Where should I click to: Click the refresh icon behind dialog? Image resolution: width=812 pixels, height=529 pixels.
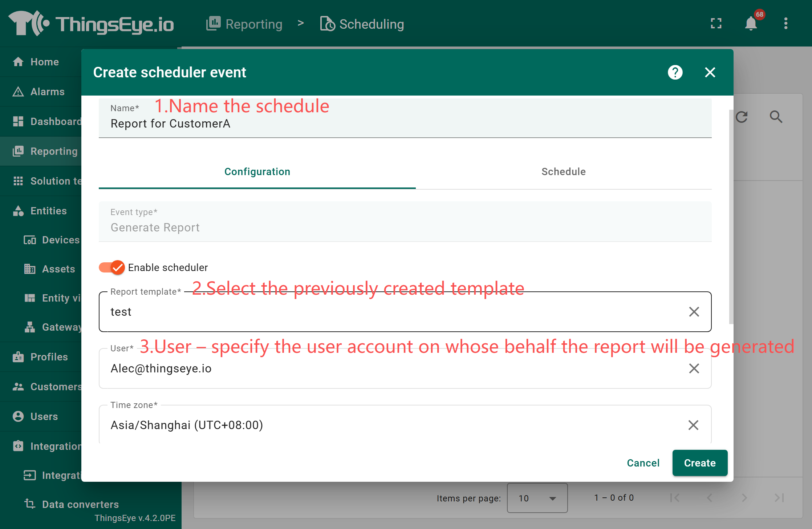tap(742, 117)
